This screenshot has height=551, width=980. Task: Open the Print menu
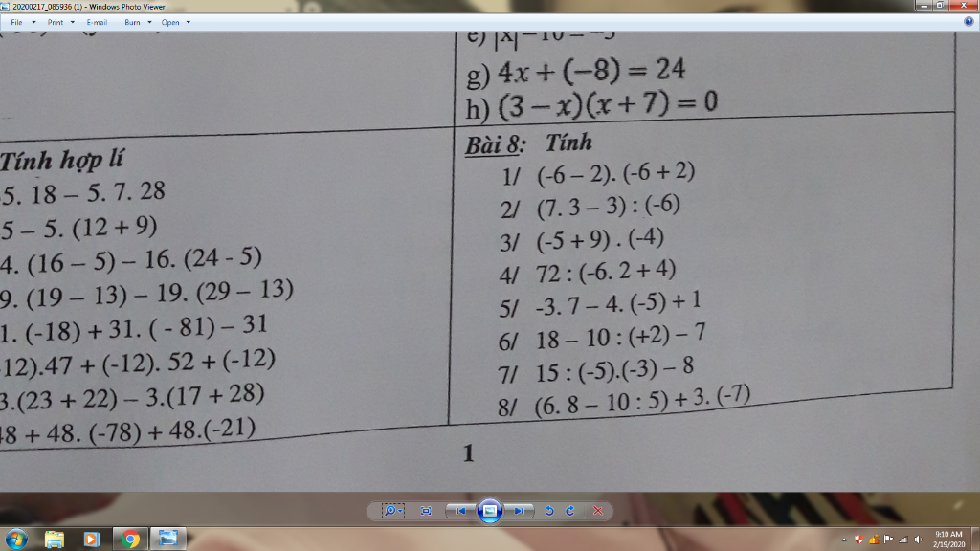pos(55,22)
